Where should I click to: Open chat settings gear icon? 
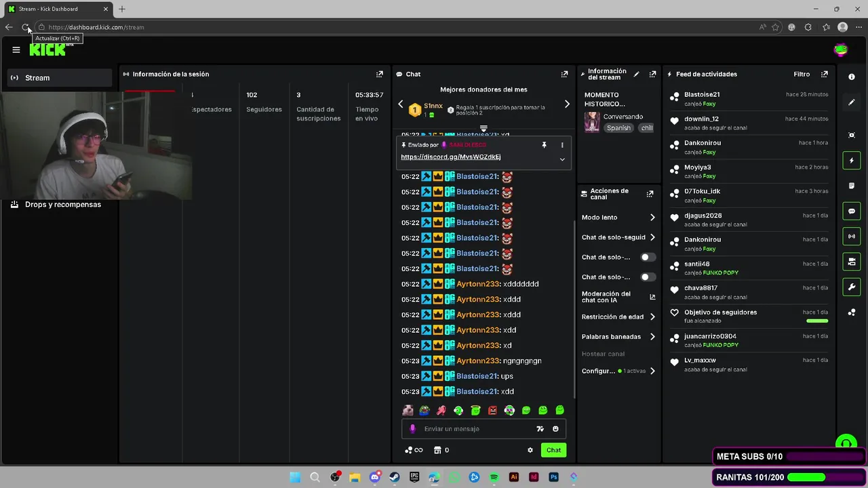pos(530,450)
